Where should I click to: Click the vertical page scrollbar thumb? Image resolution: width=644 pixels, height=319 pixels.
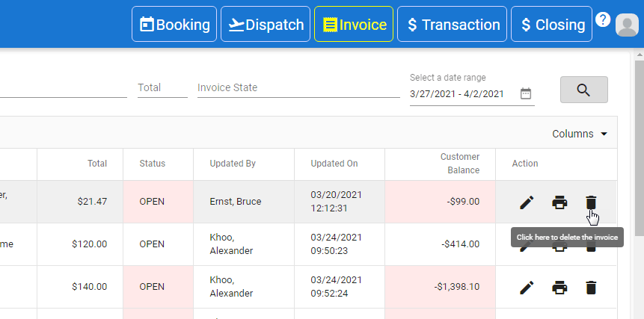(640, 148)
